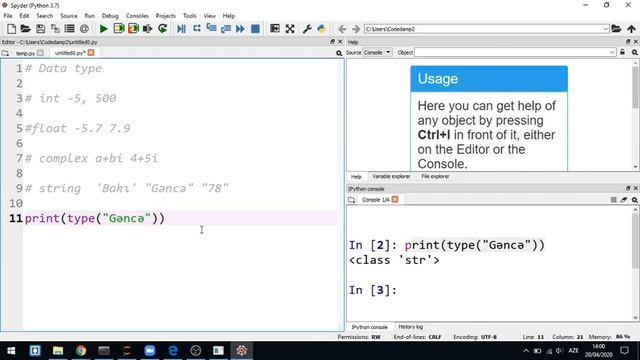
Task: Click the Save all files icon
Action: pyautogui.click(x=55, y=29)
